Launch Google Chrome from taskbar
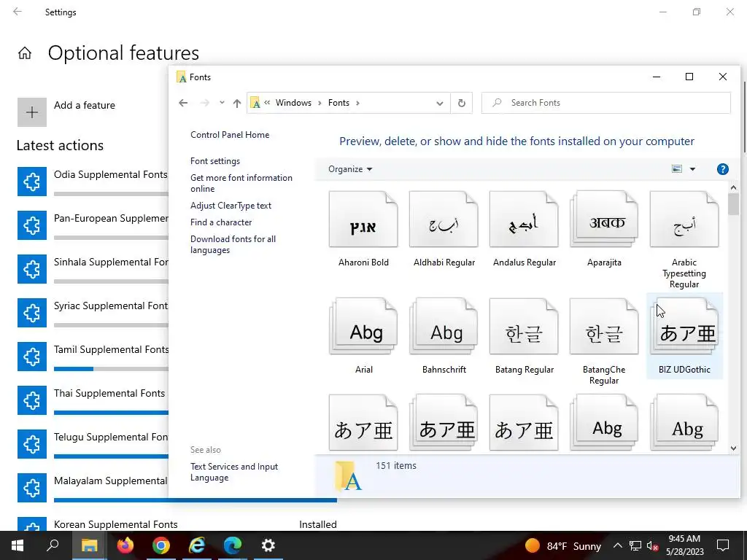The image size is (747, 560). 161,545
